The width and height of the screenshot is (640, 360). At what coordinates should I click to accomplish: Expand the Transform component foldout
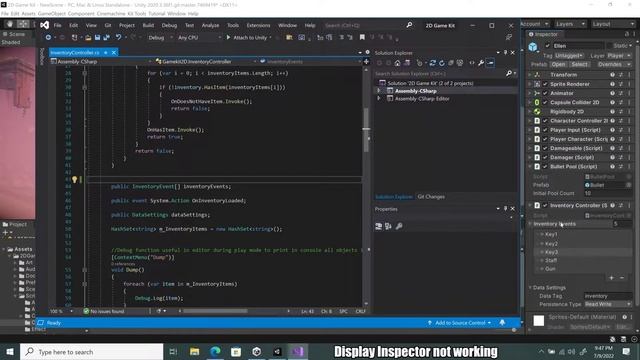[x=530, y=75]
